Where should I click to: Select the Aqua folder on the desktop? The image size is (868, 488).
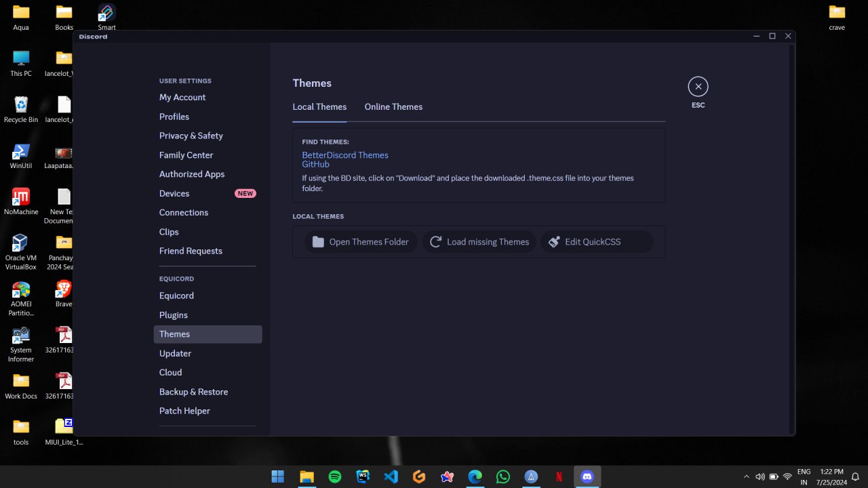pos(21,18)
